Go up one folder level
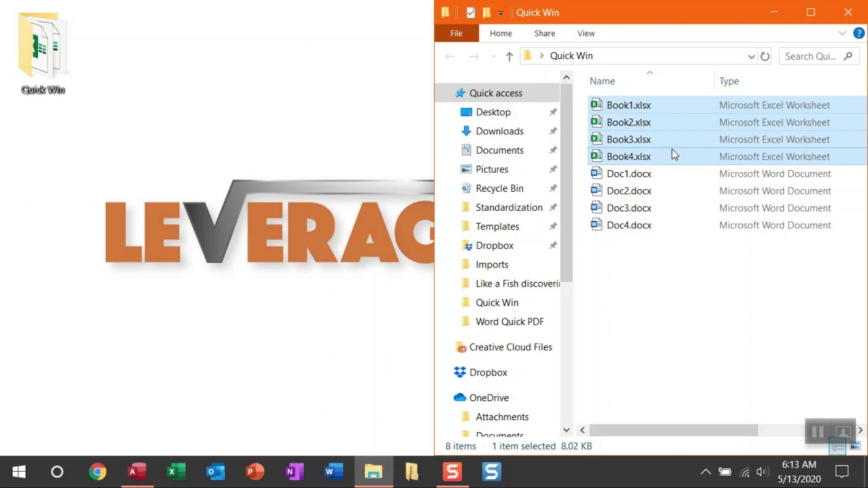Image resolution: width=868 pixels, height=488 pixels. pos(509,56)
